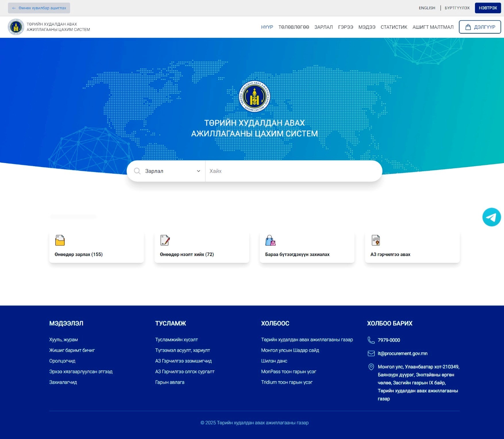Image resolution: width=504 pixels, height=439 pixels.
Task: Click back arrow in Өмнөх хувилбар button
Action: 14,8
